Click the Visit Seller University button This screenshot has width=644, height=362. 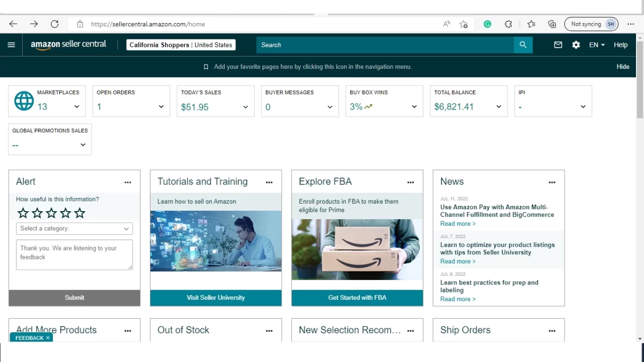(215, 297)
